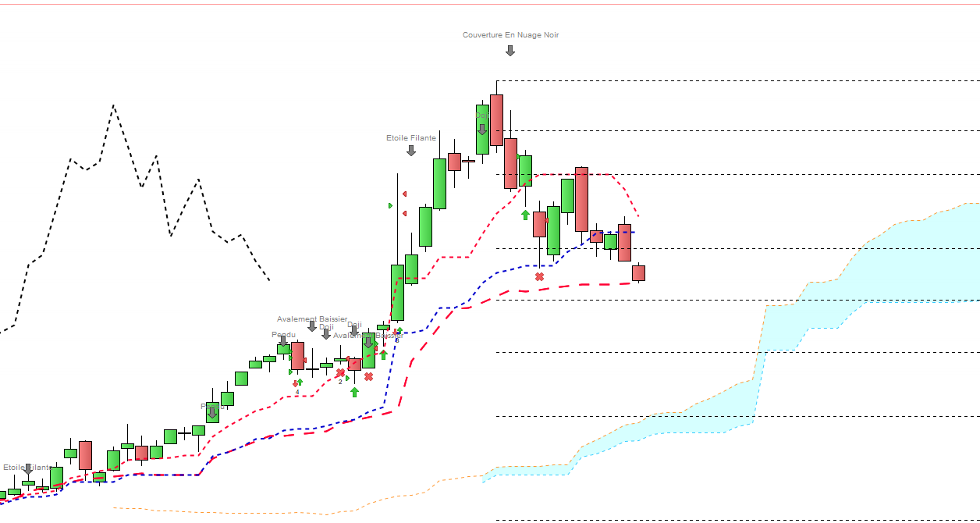980x523 pixels.
Task: Select the green up arrow beneath the number 2 label
Action: pos(354,392)
